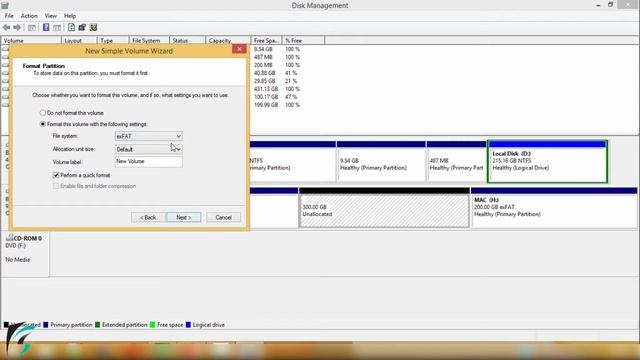Viewport: 640px width, 360px height.
Task: Click the 200 MB free space cell
Action: pyautogui.click(x=263, y=65)
